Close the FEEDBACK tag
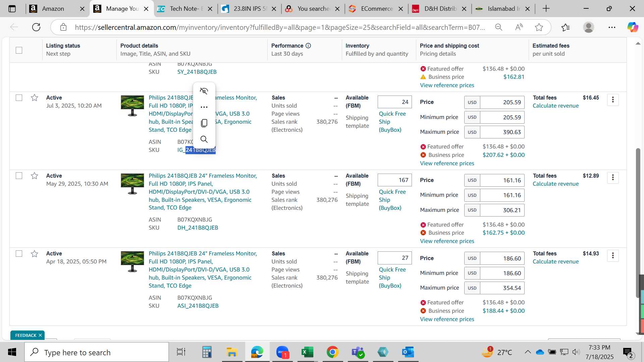644x362 pixels. click(40, 335)
